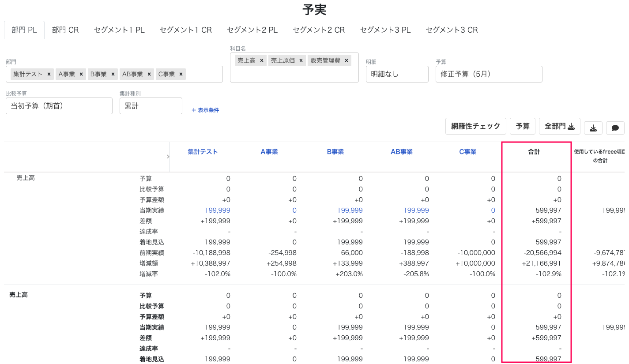Image resolution: width=629 pixels, height=364 pixels.
Task: Click the bold 売上高 section label
Action: click(19, 295)
